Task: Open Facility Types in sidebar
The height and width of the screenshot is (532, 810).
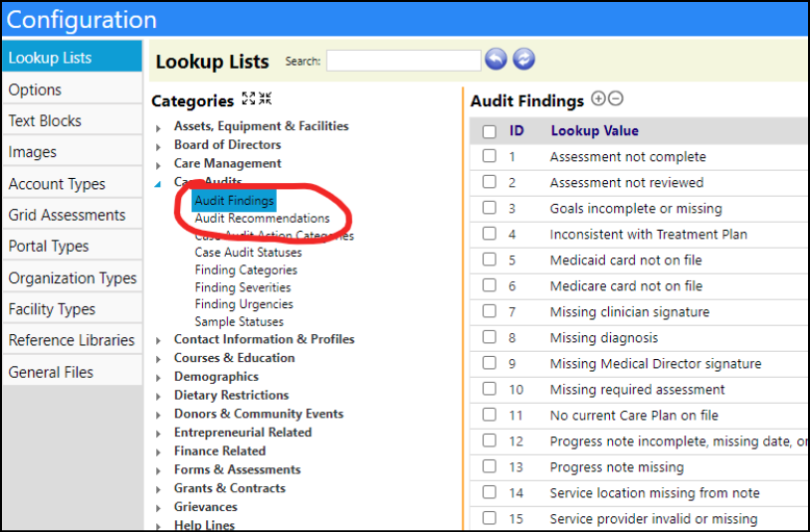Action: tap(73, 308)
